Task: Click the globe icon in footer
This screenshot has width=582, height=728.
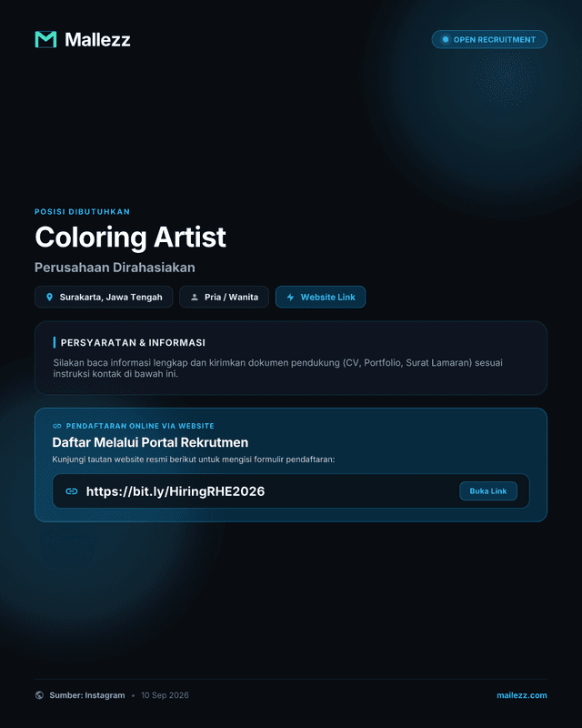Action: 39,695
